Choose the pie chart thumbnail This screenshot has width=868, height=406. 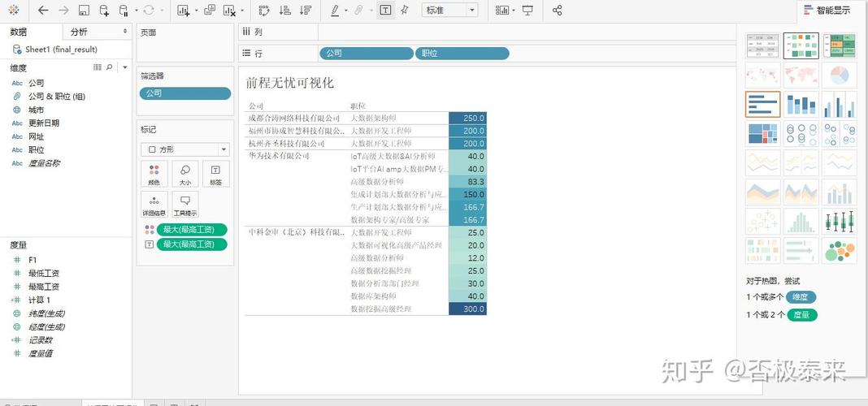(840, 75)
